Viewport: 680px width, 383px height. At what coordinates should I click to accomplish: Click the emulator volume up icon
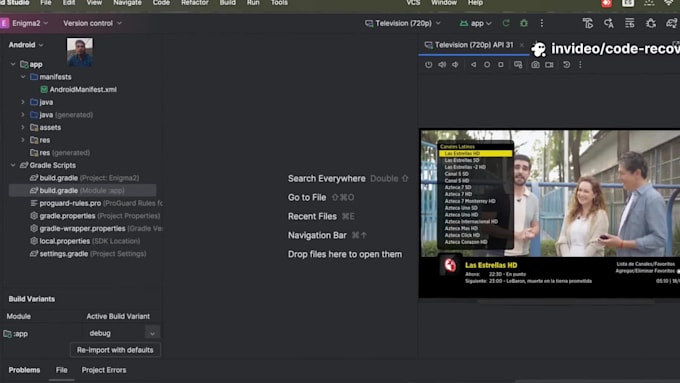coord(442,65)
